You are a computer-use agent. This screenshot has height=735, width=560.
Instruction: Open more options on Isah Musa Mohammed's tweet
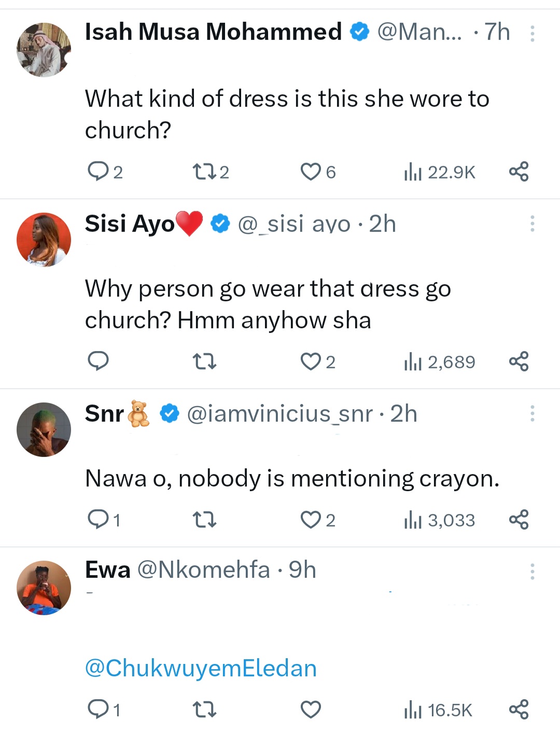click(532, 34)
